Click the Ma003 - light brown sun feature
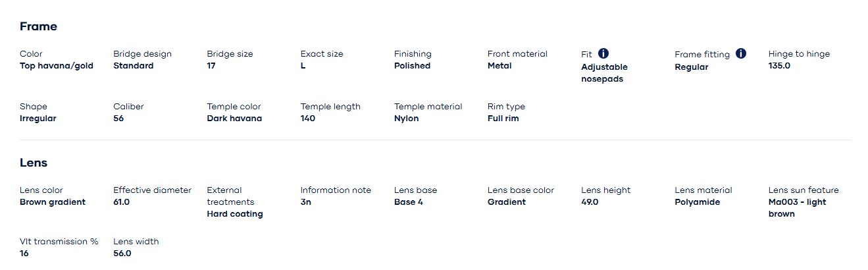 796,208
